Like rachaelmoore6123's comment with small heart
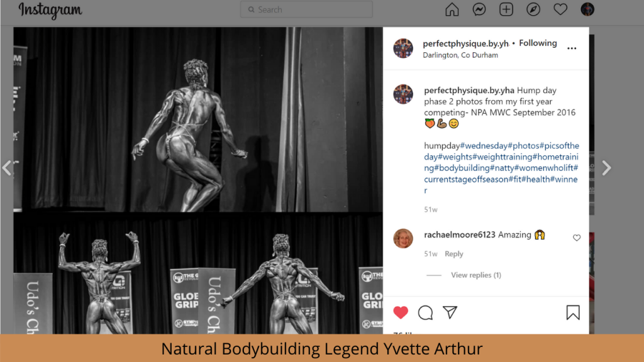The width and height of the screenshot is (644, 362). pyautogui.click(x=577, y=238)
